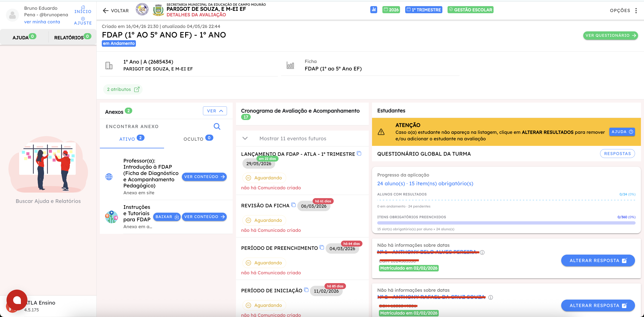Screen dimensions: 644x317
Task: Open the AJUDA tab in sidebar
Action: (24, 37)
